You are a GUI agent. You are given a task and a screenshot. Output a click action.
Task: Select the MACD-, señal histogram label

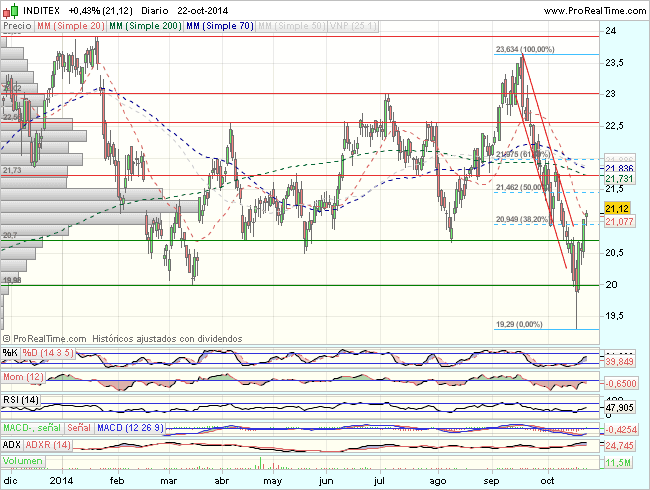coord(32,427)
